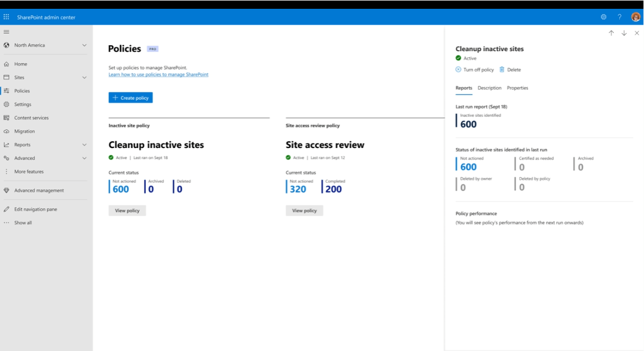644x351 pixels.
Task: Click the Policies page heading
Action: click(x=124, y=48)
